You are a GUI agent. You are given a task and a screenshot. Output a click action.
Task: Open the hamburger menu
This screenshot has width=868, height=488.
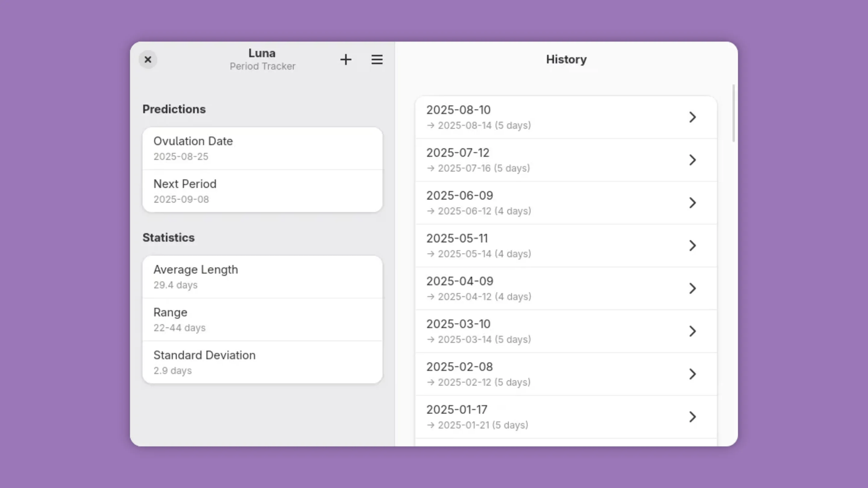[377, 60]
